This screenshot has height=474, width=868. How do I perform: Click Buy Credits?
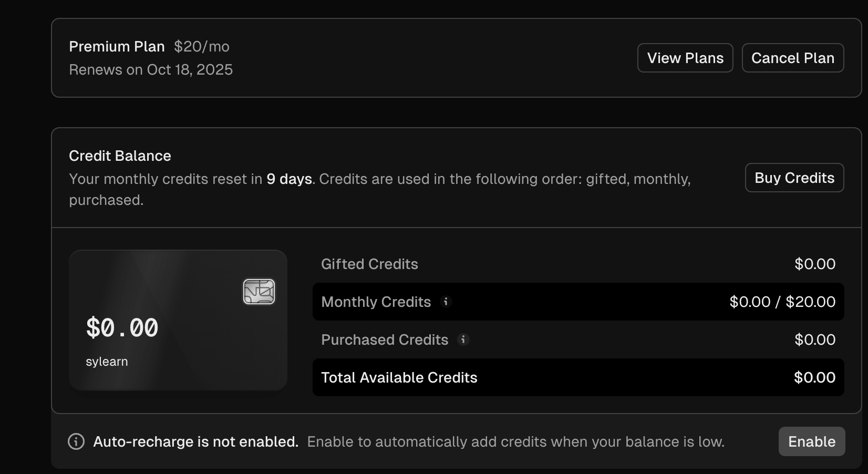tap(794, 178)
